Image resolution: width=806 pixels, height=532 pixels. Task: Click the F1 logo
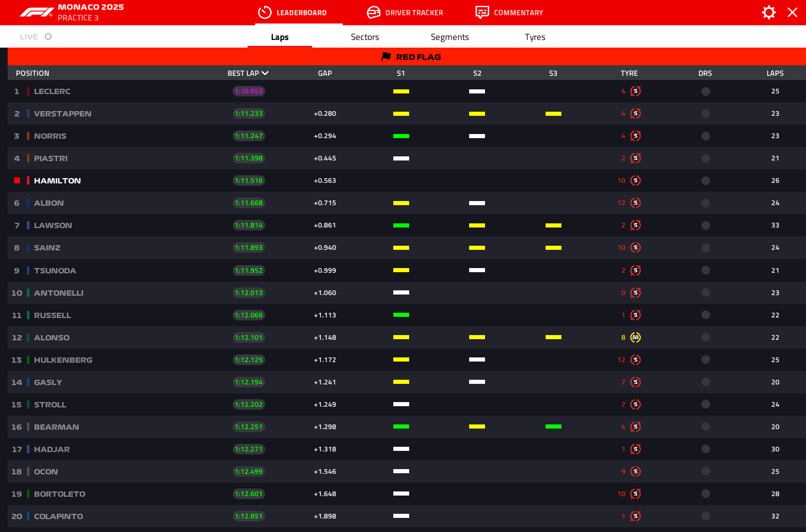[36, 12]
